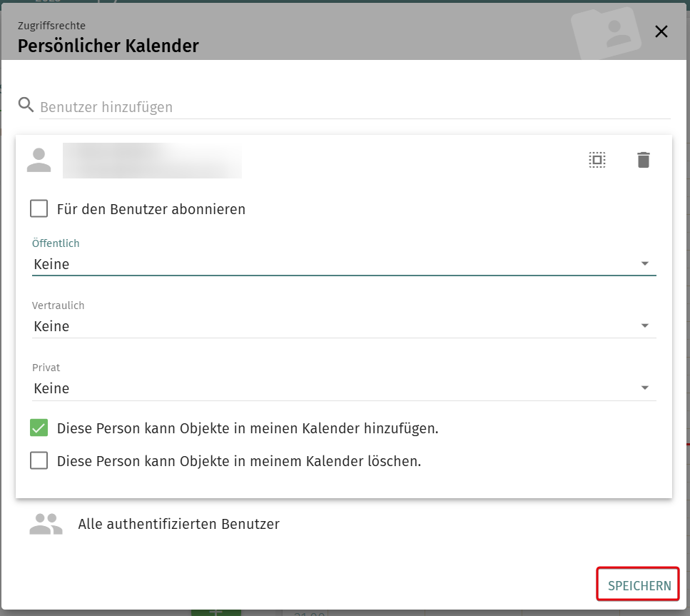
Task: Open the Vertraulich dropdown
Action: coord(645,325)
